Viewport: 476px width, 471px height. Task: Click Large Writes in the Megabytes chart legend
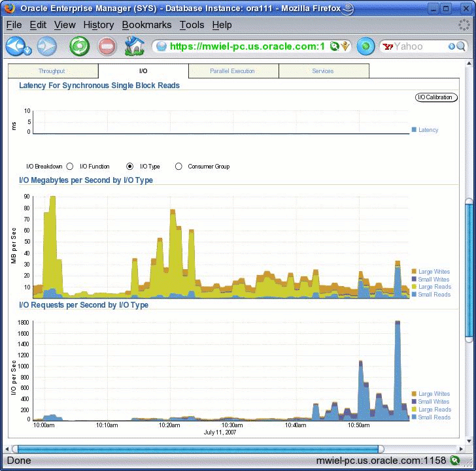(434, 272)
